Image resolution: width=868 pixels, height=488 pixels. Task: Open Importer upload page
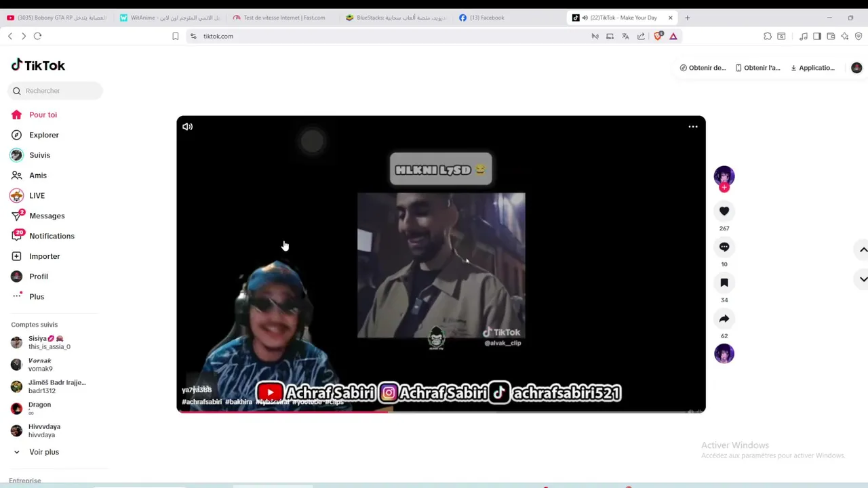(x=44, y=256)
